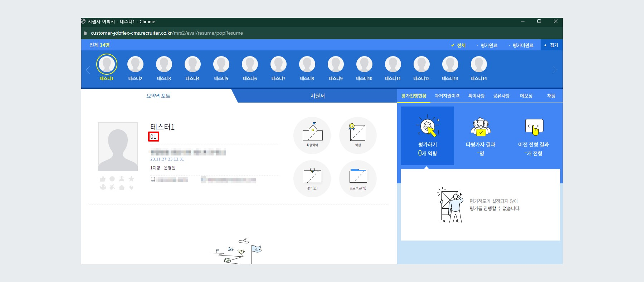Screen dimensions: 644x282
Task: Select applicant 테스터2 avatar
Action: (135, 64)
